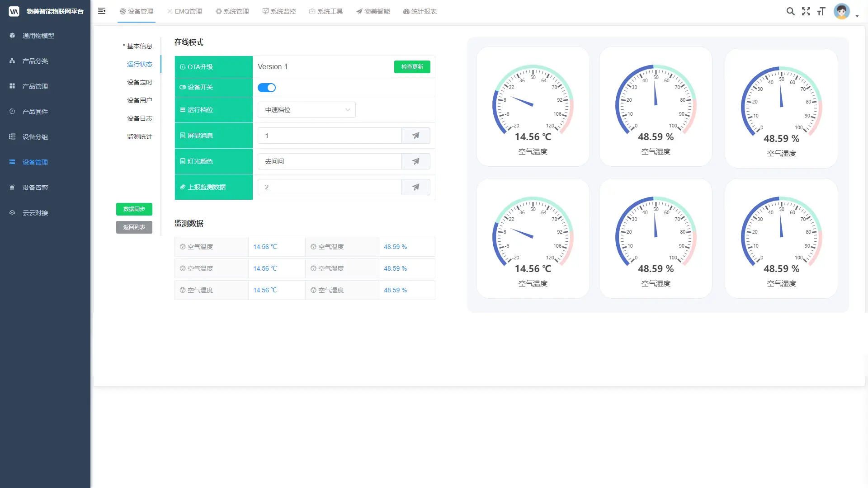Screen dimensions: 868x488
Task: Click the 返回列表 button
Action: pos(134,227)
